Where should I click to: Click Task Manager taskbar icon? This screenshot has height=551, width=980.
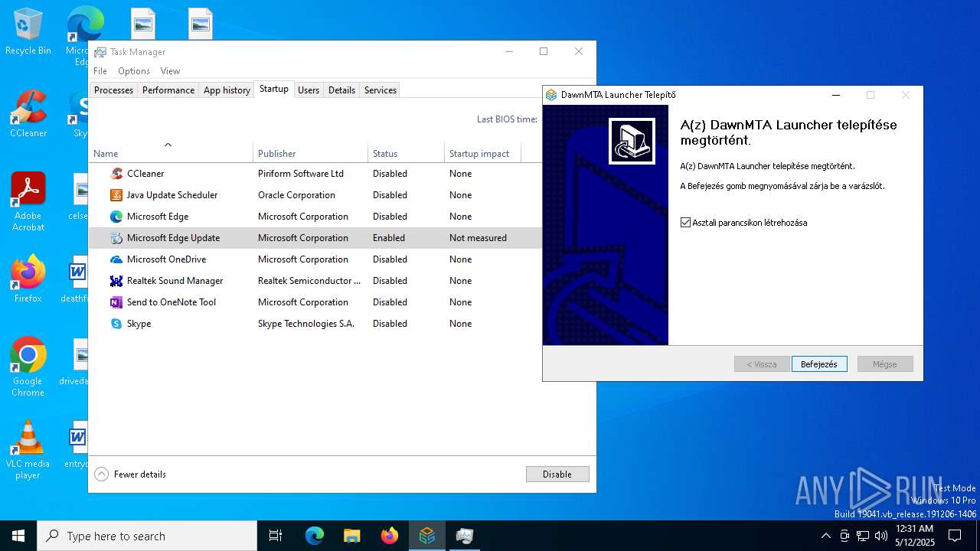[465, 536]
